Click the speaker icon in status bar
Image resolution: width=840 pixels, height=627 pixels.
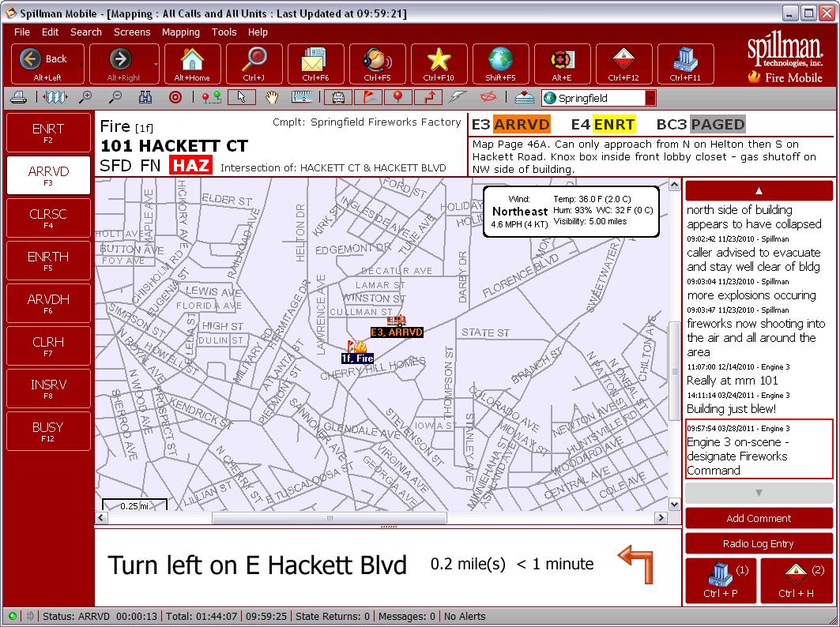point(29,616)
